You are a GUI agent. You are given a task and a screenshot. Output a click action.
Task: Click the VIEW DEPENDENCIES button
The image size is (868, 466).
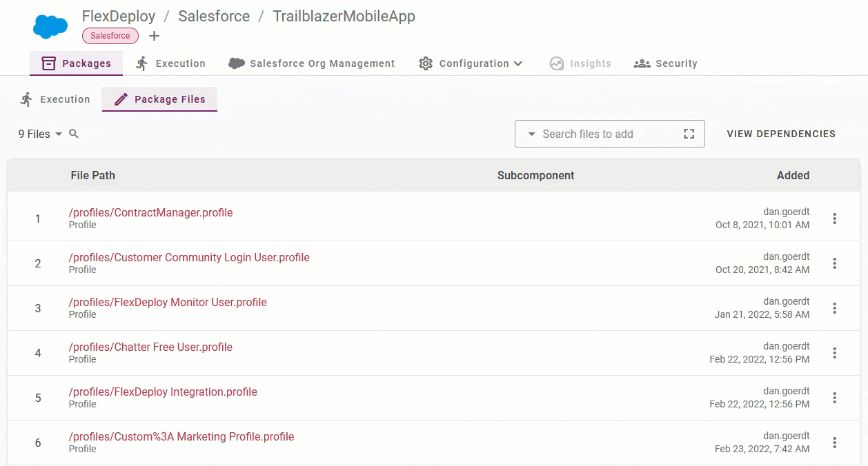tap(781, 134)
